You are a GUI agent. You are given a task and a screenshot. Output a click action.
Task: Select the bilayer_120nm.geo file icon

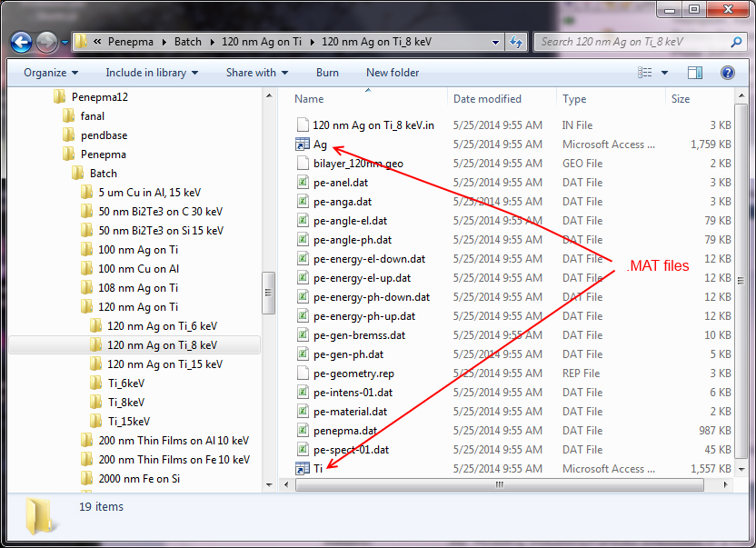pyautogui.click(x=303, y=164)
